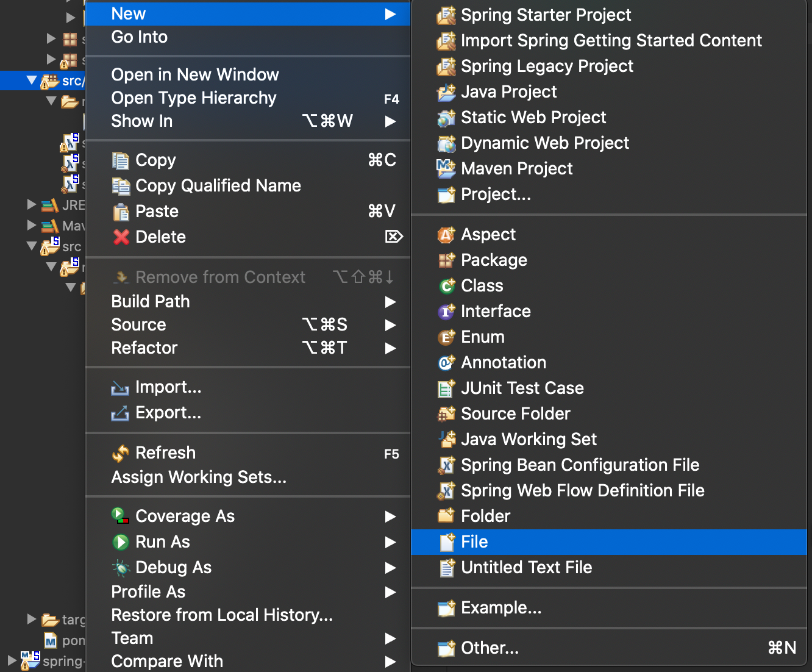Click the Enum icon
This screenshot has height=672, width=812.
(x=446, y=337)
